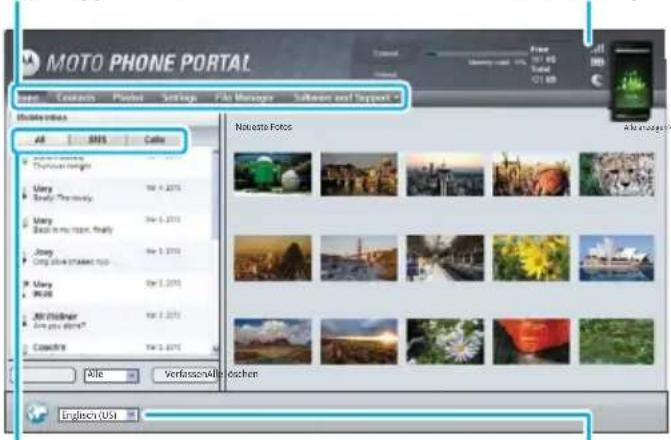671x440 pixels.
Task: Open the Englisch (US) language dropdown
Action: (98, 415)
